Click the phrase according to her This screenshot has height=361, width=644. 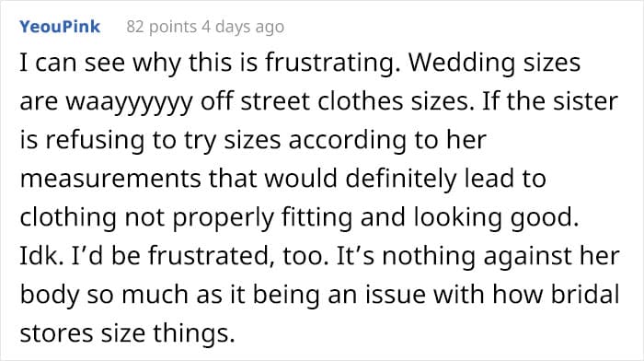(x=387, y=141)
